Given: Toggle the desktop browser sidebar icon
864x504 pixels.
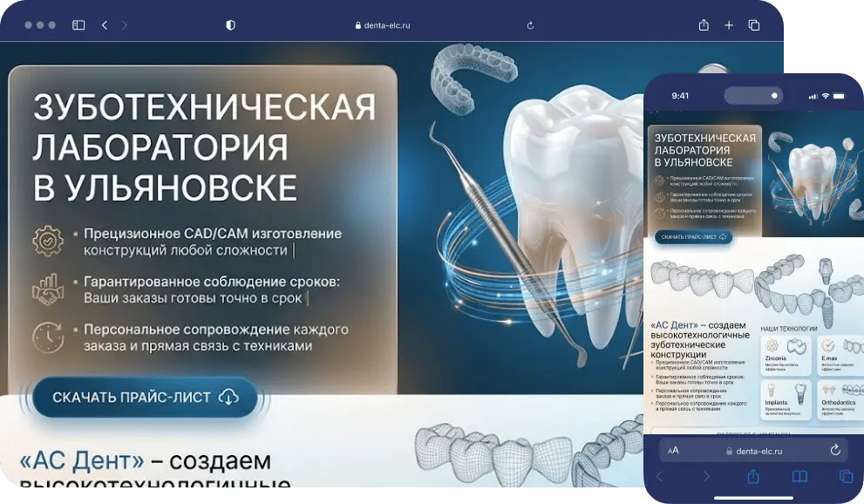Looking at the screenshot, I should click(78, 25).
